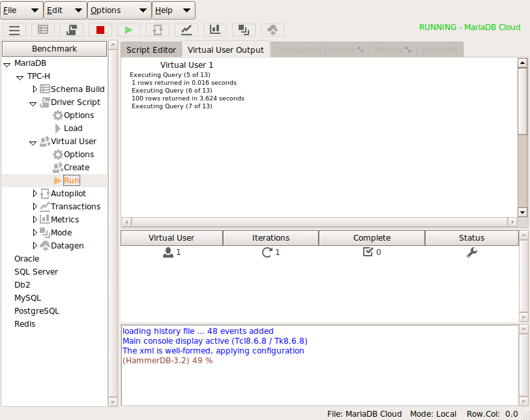Select the Virtual User Output tab
The image size is (530, 420).
point(226,50)
